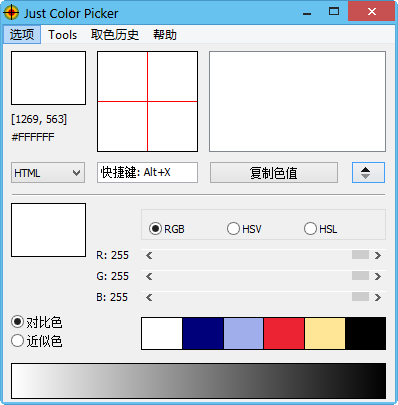Click the 复制色值 button

tap(274, 173)
